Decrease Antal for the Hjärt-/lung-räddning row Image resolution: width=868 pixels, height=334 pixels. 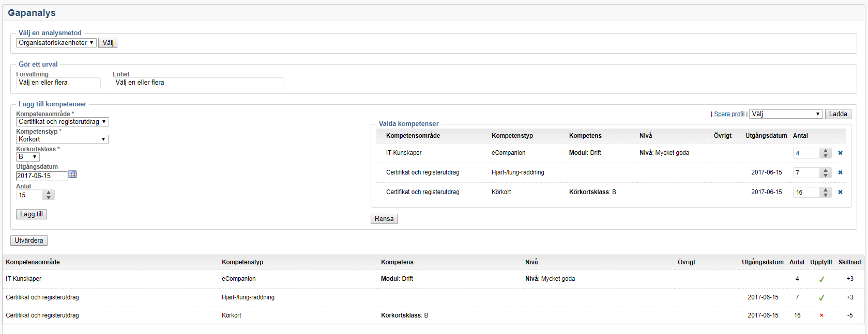[x=826, y=175]
